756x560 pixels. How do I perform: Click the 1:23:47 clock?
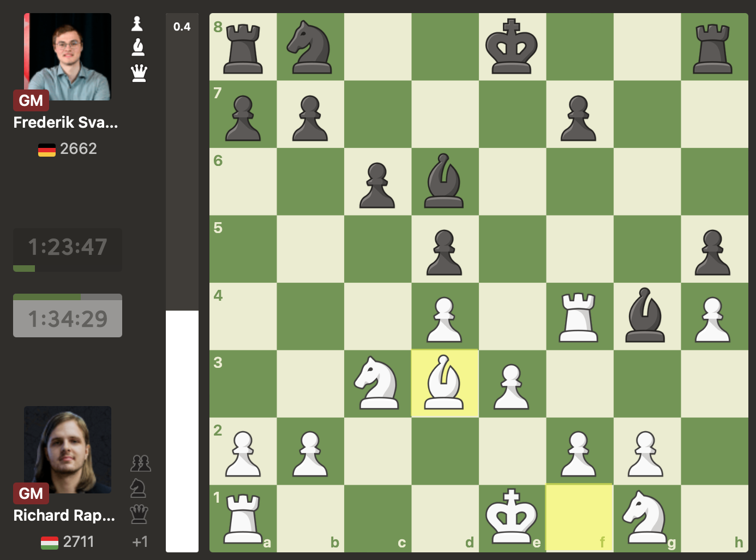tap(68, 250)
